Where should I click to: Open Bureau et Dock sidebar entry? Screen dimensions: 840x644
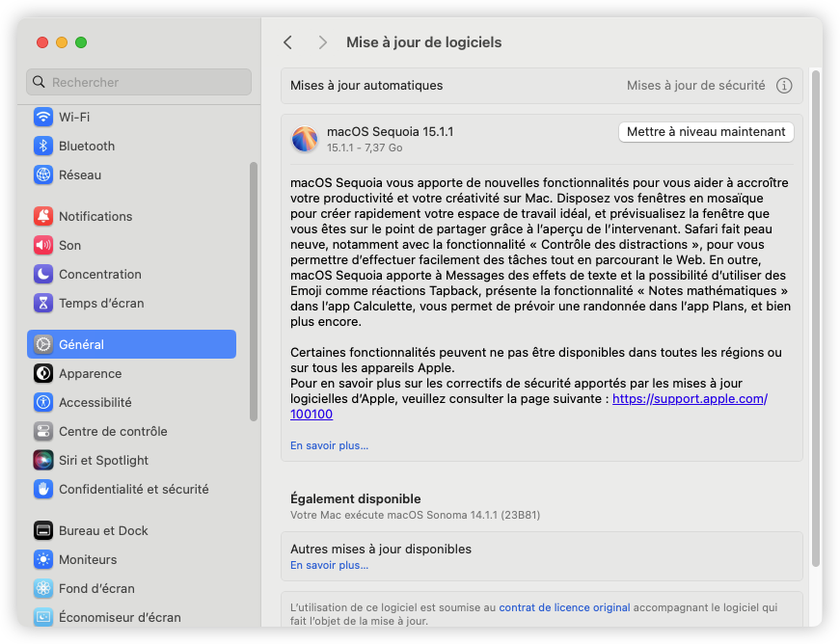click(x=131, y=530)
